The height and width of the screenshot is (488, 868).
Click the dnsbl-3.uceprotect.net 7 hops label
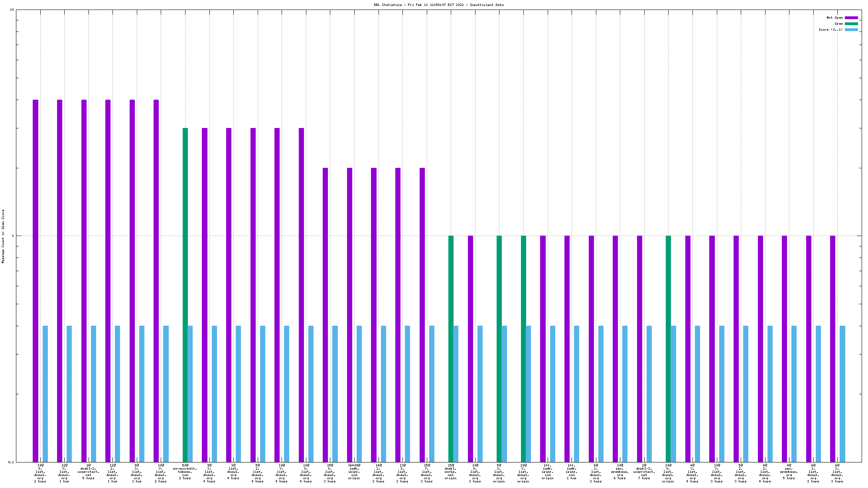tap(644, 472)
